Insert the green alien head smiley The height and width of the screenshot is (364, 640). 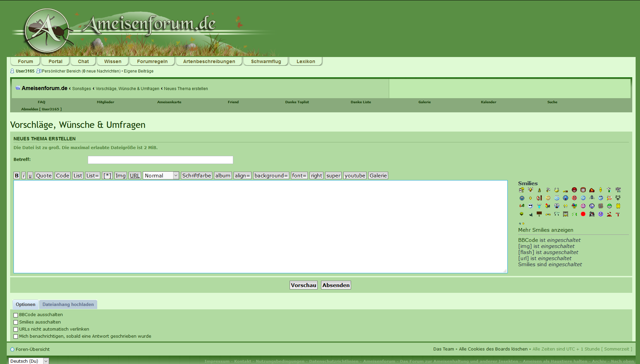522,214
